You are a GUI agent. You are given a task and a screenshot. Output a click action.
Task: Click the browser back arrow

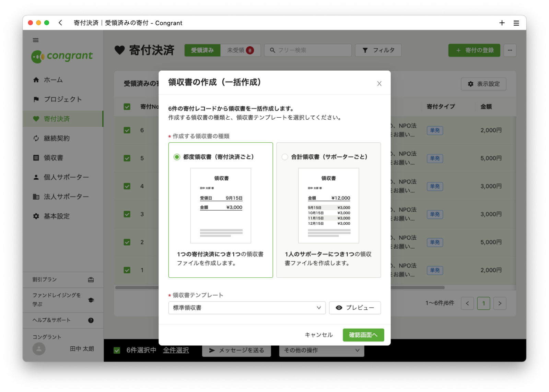60,23
